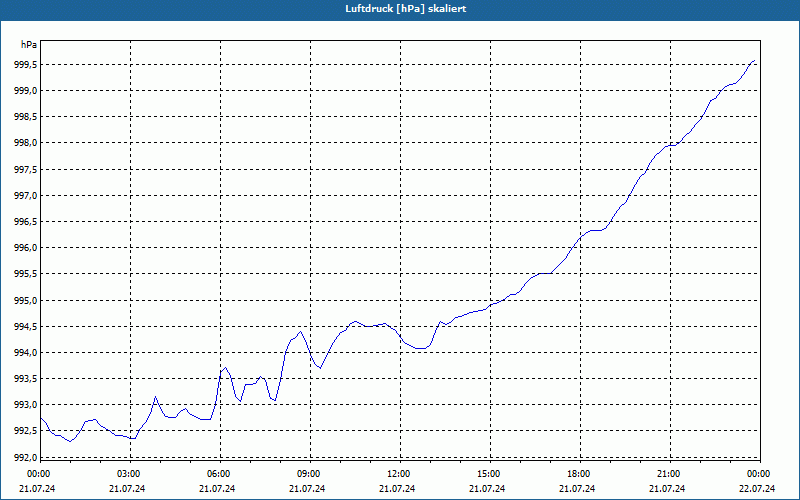
Task: Click the 994,5 y-axis value
Action: 26,326
